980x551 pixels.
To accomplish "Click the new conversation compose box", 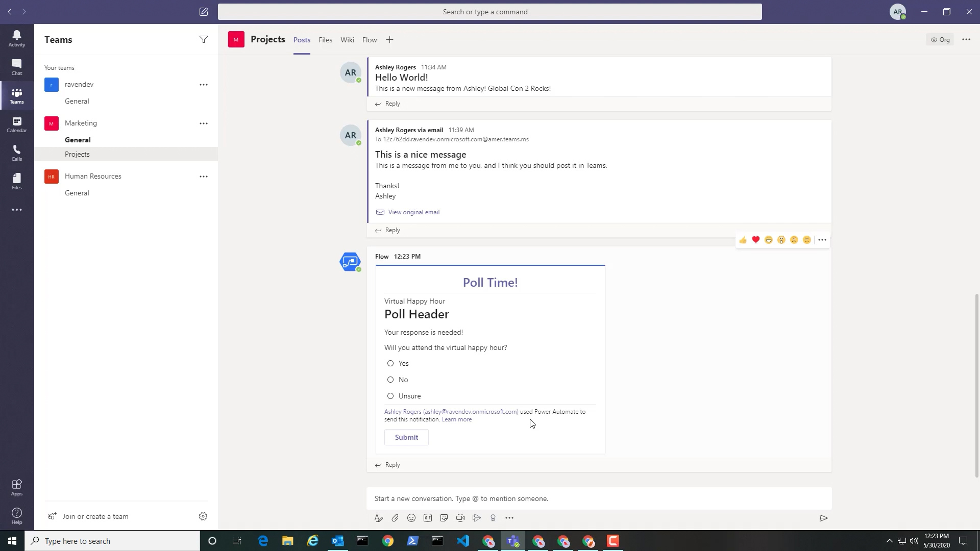I will (x=599, y=498).
